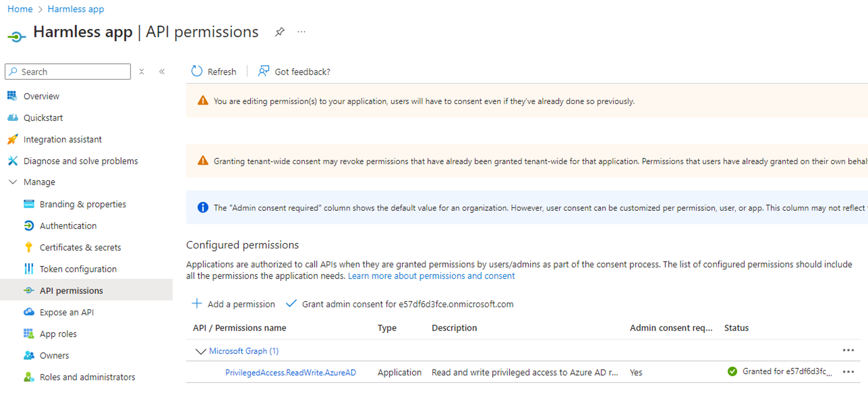Viewport: 868px width, 393px height.
Task: Collapse the Manage section chevron
Action: click(13, 182)
